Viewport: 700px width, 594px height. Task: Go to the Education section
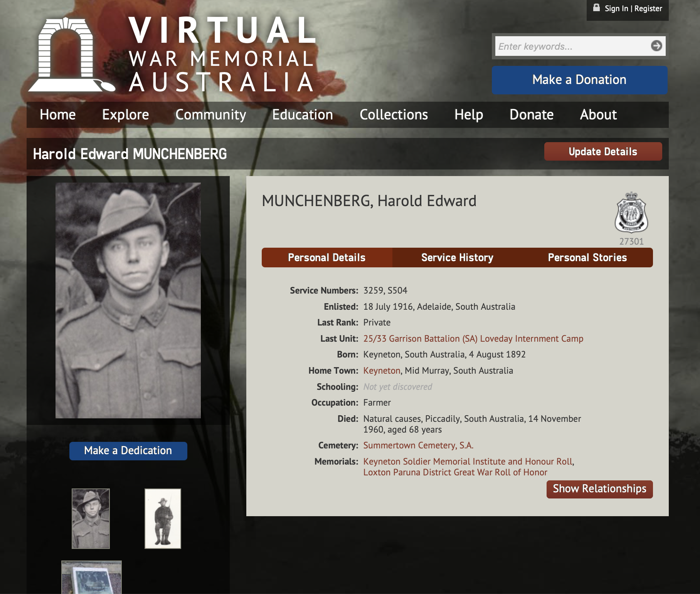pos(303,115)
